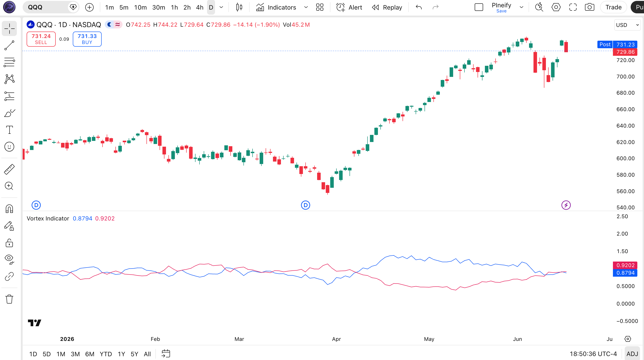Set range to All
644x360 pixels.
click(147, 354)
